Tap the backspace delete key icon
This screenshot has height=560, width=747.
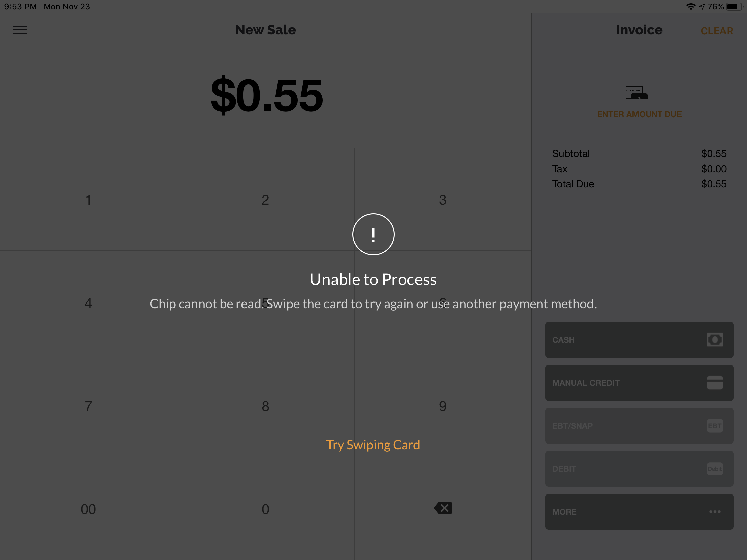click(x=443, y=508)
